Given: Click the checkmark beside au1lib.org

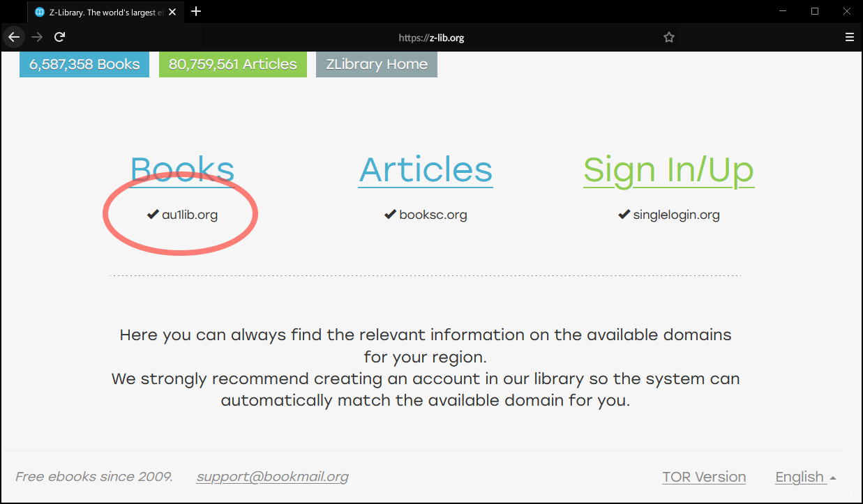Looking at the screenshot, I should [x=153, y=214].
